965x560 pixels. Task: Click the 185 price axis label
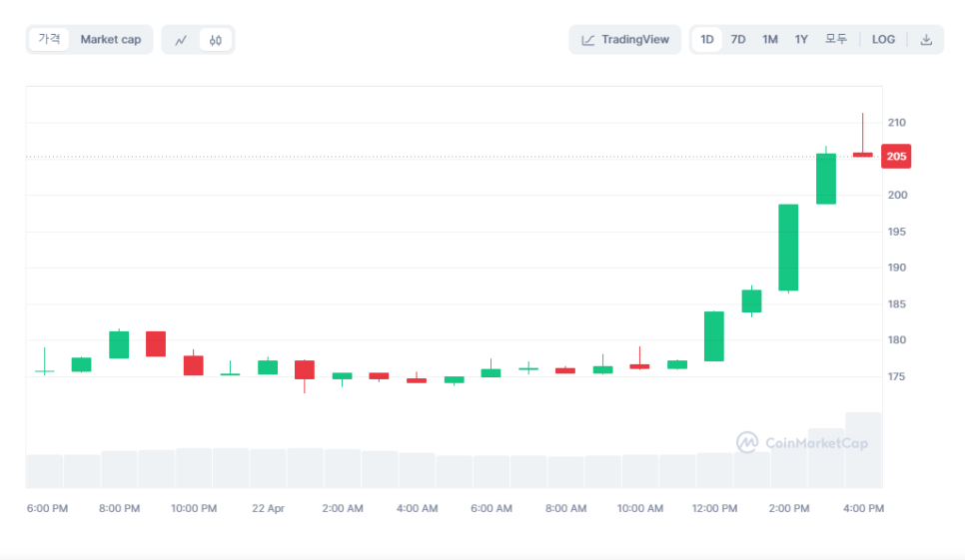897,304
